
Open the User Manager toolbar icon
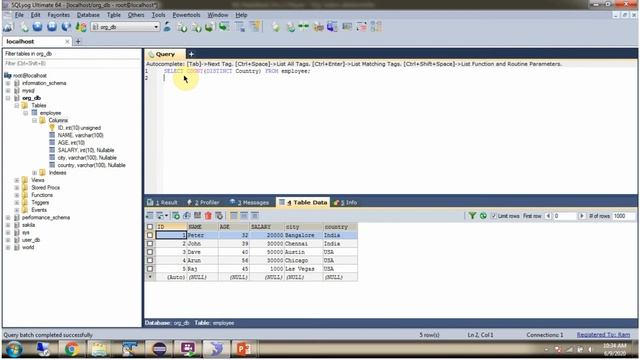coord(167,27)
